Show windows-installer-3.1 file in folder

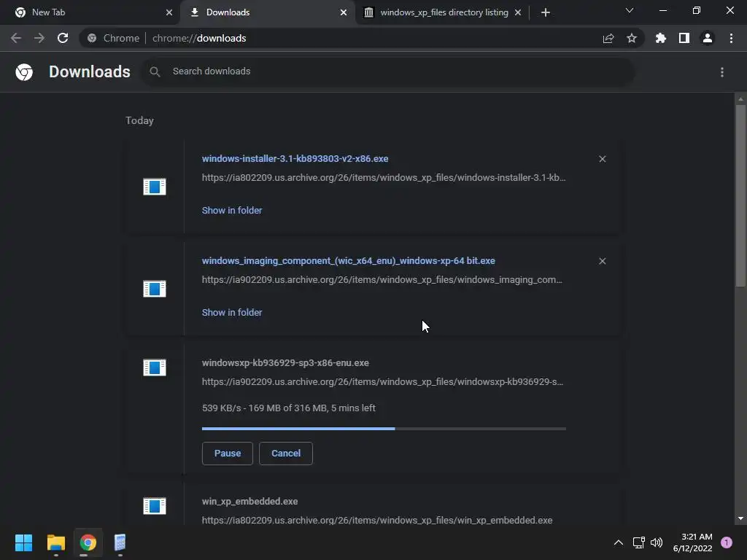tap(231, 211)
